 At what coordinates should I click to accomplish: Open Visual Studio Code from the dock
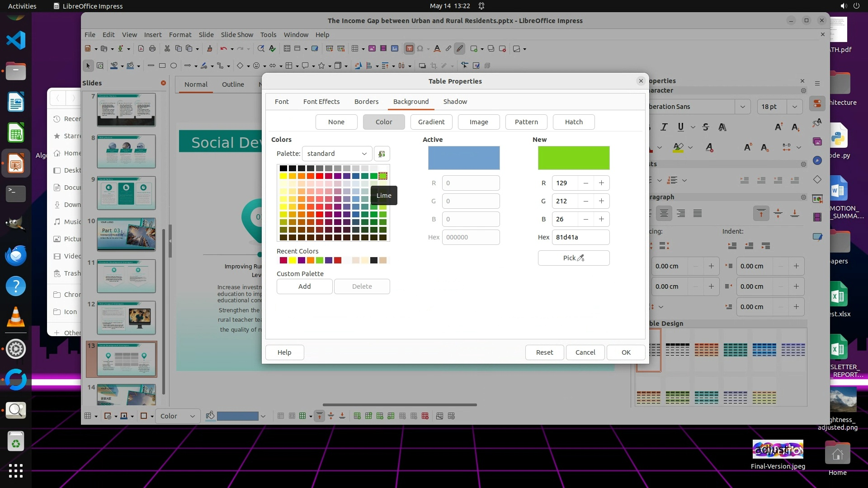[x=16, y=40]
